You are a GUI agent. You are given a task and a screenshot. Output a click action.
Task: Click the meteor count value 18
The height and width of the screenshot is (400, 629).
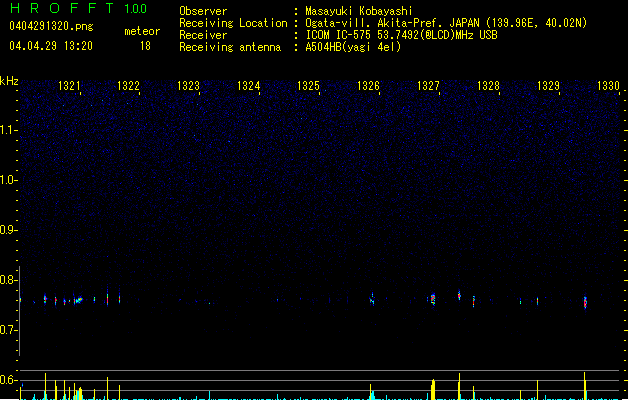145,46
